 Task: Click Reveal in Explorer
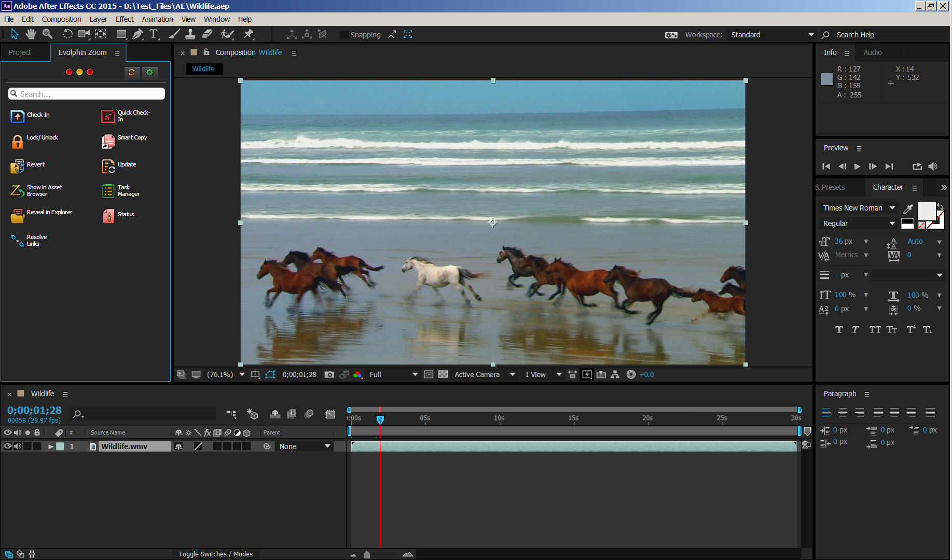[x=42, y=215]
